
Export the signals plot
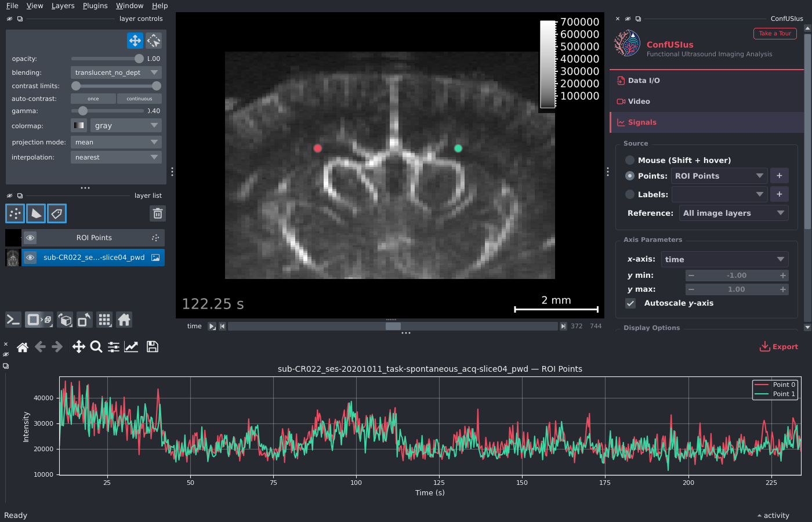click(x=779, y=347)
